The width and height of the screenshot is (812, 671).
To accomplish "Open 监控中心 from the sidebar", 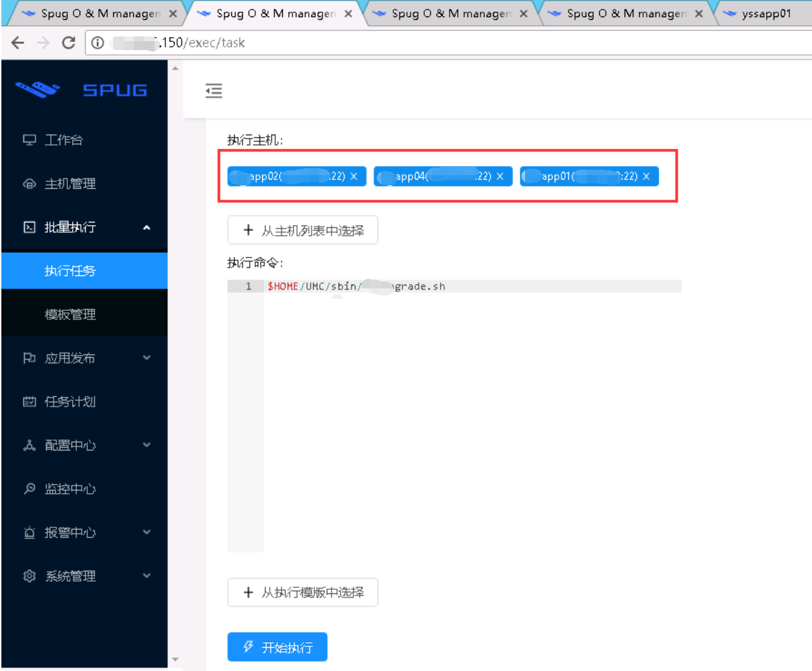I will click(84, 488).
